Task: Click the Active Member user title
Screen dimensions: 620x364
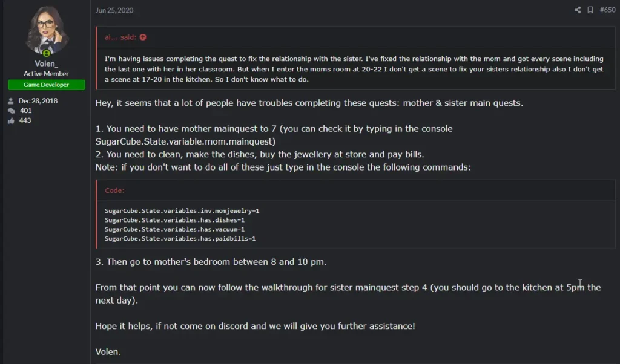Action: pos(47,74)
